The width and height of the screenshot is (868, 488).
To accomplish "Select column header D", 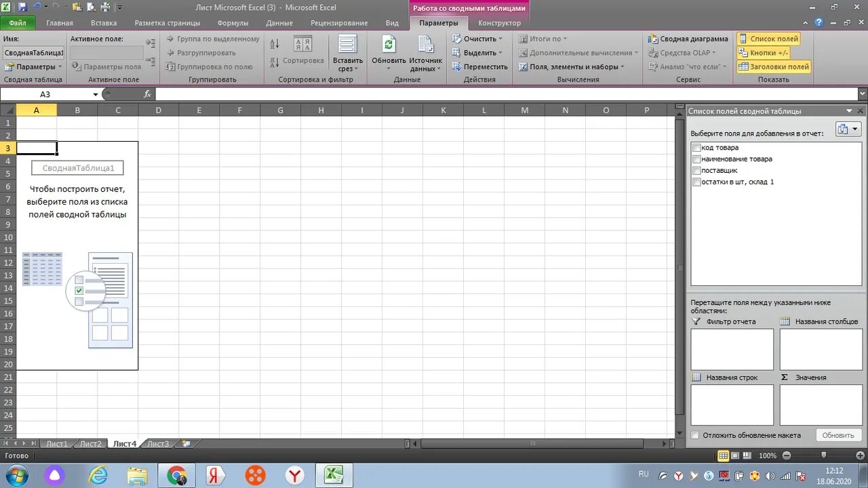I will pos(158,110).
